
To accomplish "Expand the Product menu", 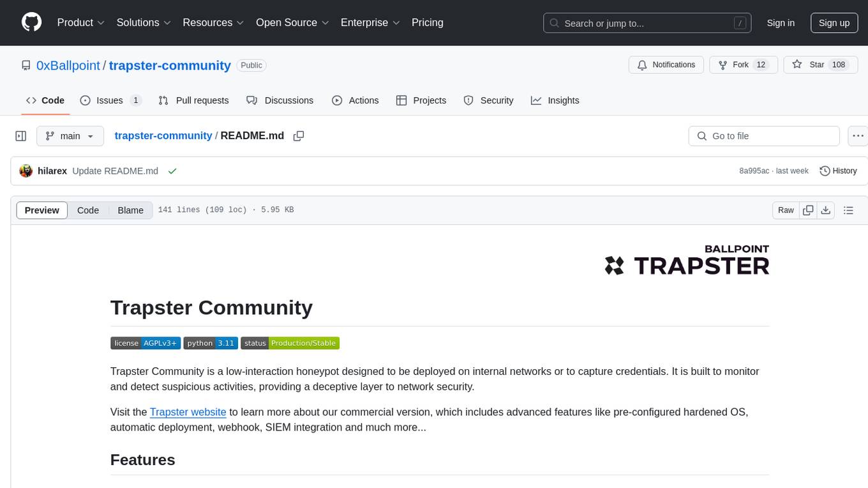I will pos(81,22).
